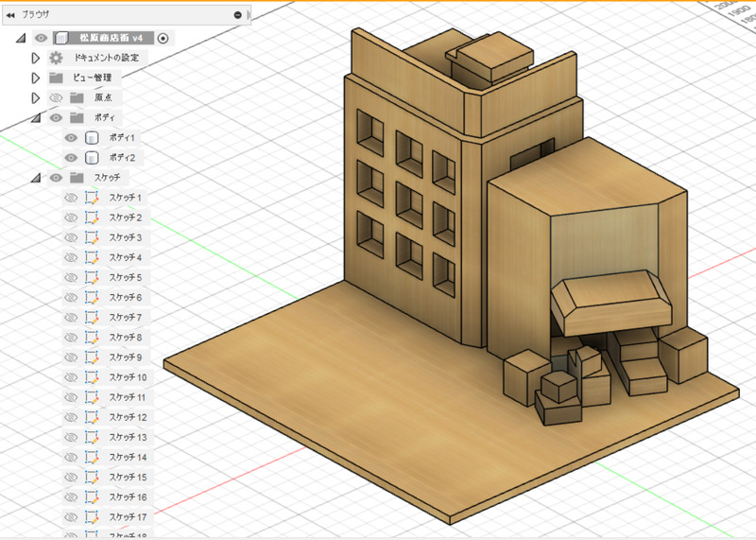
Task: Click the round minus button on ブラウザ header
Action: click(235, 15)
